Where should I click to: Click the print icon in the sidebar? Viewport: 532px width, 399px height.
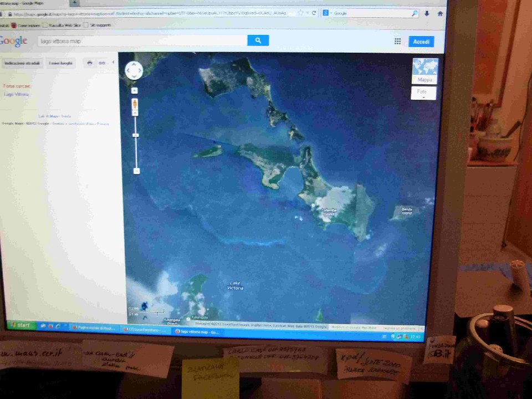tap(90, 63)
